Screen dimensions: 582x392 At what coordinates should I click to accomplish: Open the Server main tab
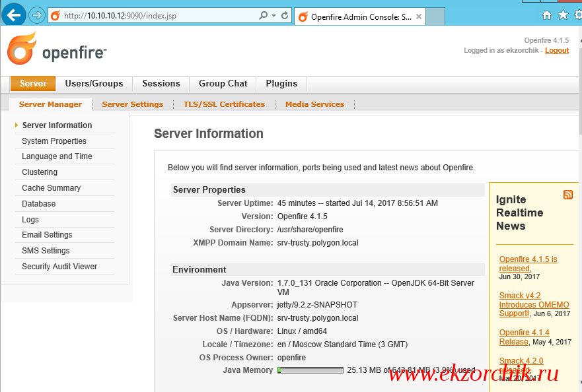(x=33, y=83)
